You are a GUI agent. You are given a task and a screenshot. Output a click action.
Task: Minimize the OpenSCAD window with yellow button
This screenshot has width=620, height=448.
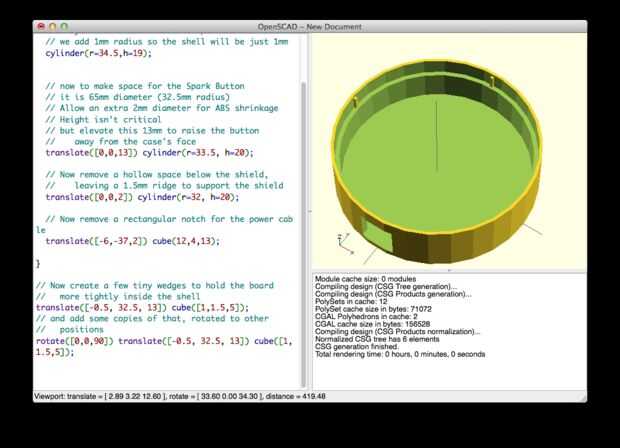[x=53, y=26]
